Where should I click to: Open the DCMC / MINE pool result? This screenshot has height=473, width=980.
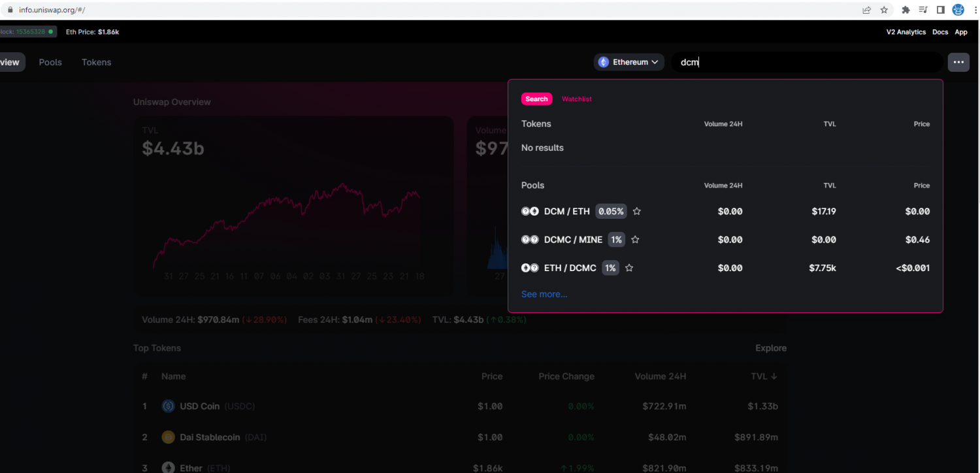tap(725, 240)
